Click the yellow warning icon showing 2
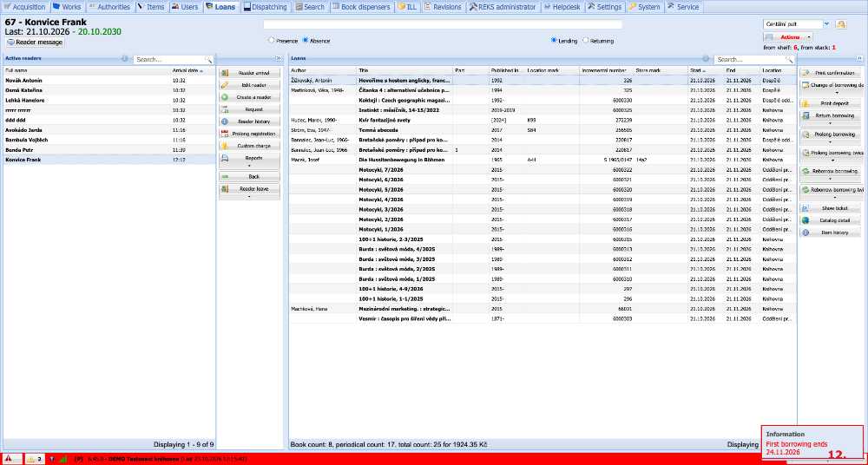868x465 pixels. click(x=31, y=459)
